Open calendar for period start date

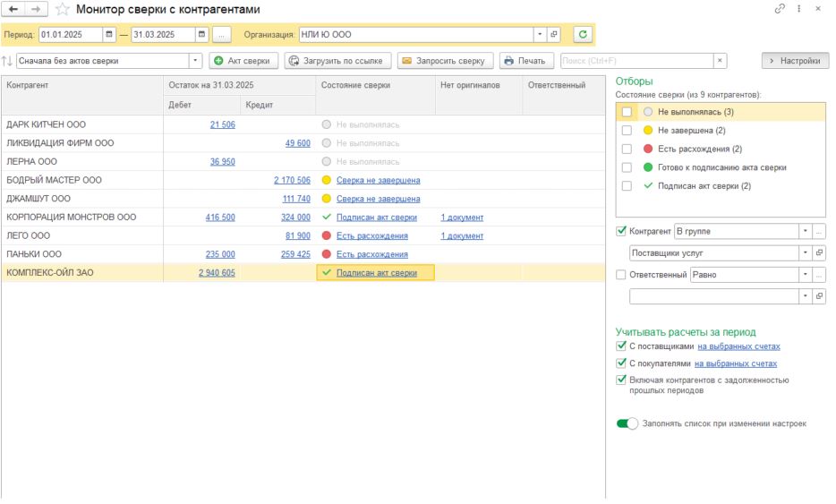[x=109, y=35]
